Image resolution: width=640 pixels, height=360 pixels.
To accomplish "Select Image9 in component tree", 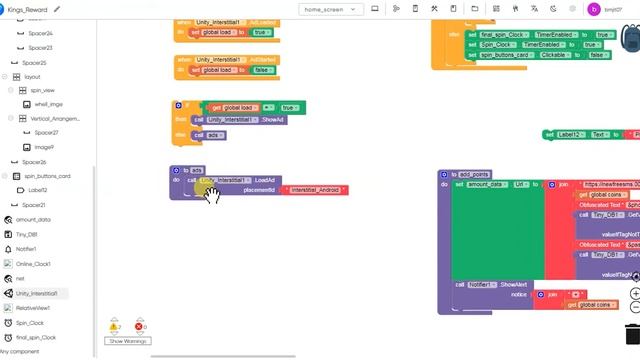I will [44, 147].
